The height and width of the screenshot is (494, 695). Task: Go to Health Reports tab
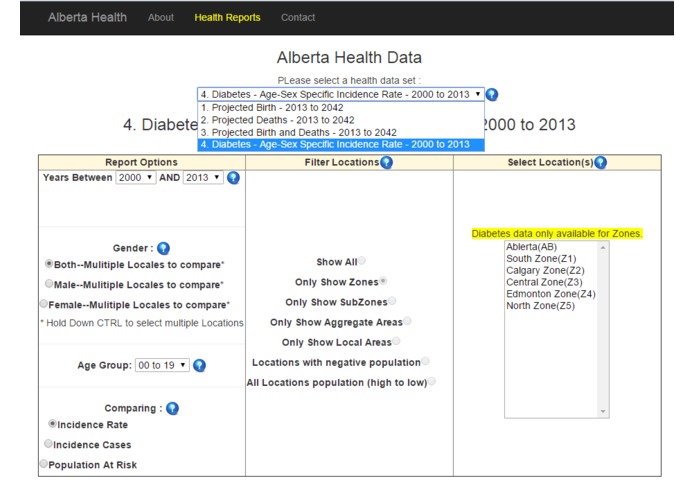click(227, 18)
